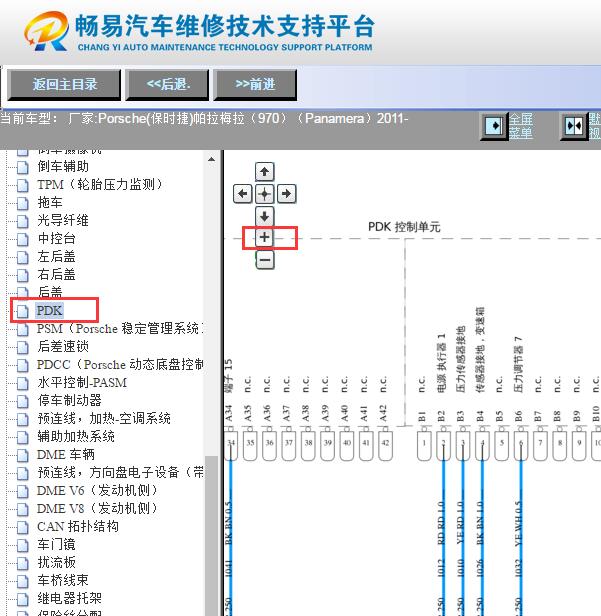Select 左后盖 in the tree
The width and height of the screenshot is (601, 616).
click(56, 257)
